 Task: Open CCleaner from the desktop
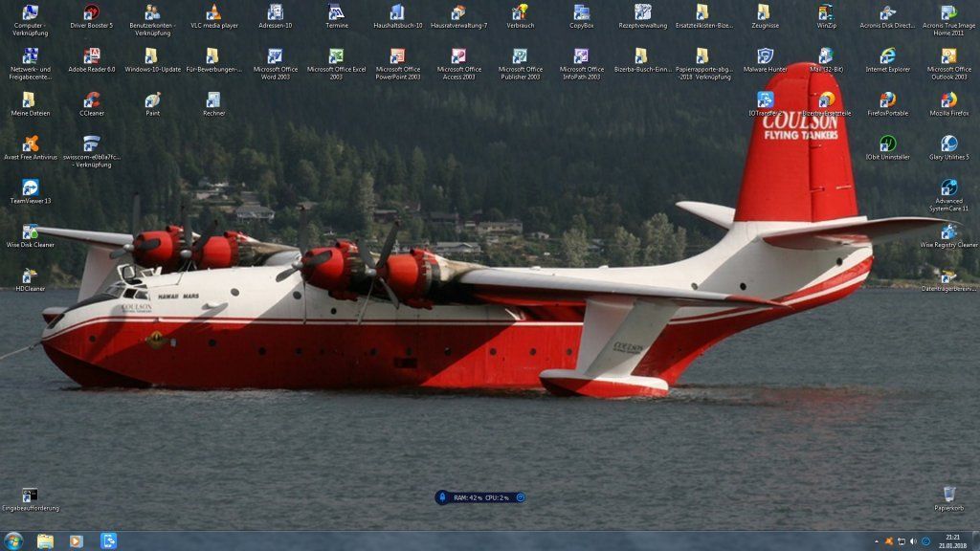click(x=94, y=100)
